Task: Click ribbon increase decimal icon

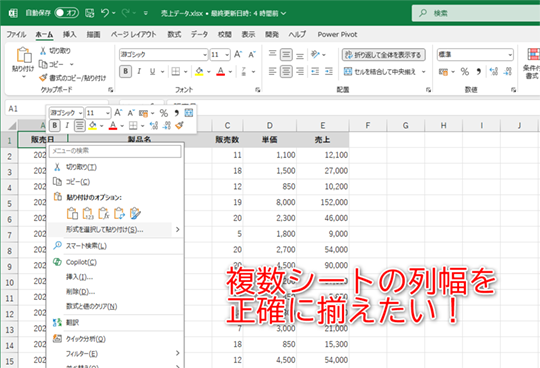Action: (x=494, y=72)
